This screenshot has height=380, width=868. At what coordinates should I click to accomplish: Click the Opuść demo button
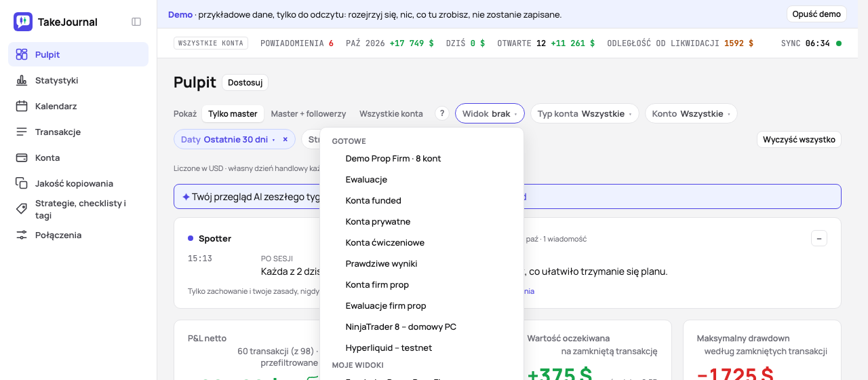(816, 14)
